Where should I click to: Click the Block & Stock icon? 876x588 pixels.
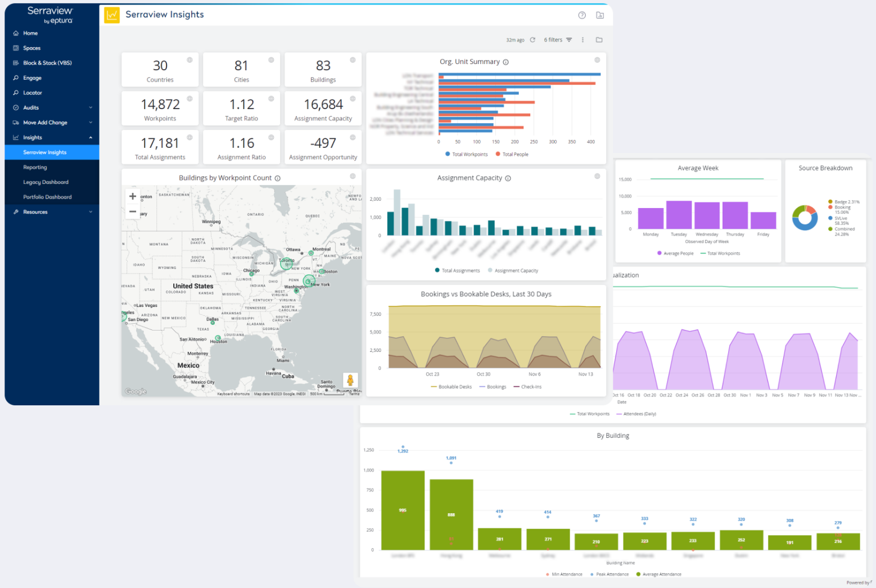16,63
